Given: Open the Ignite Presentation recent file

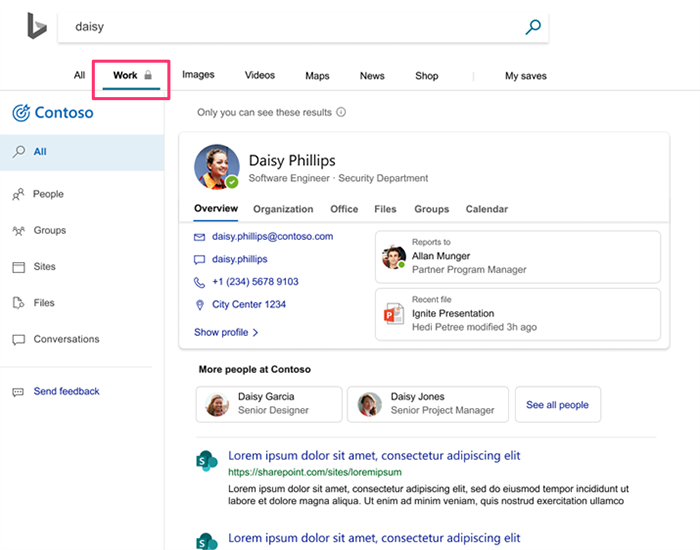Looking at the screenshot, I should [x=518, y=314].
